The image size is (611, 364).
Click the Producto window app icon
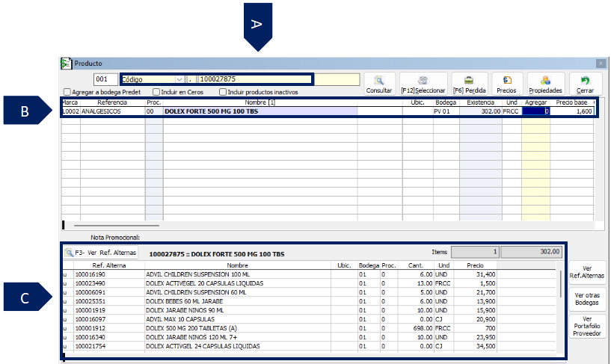(67, 64)
